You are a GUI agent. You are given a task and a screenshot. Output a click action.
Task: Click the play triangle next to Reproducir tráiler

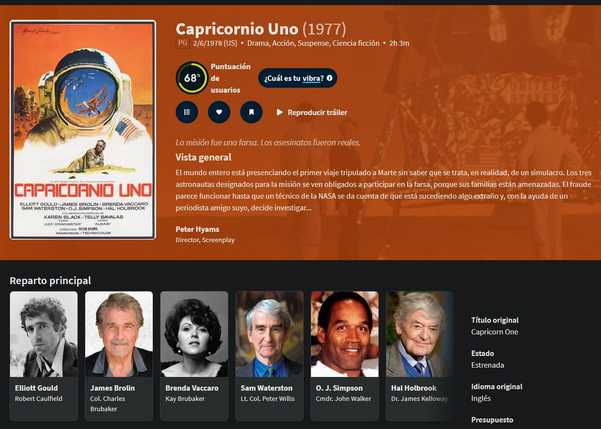click(279, 112)
